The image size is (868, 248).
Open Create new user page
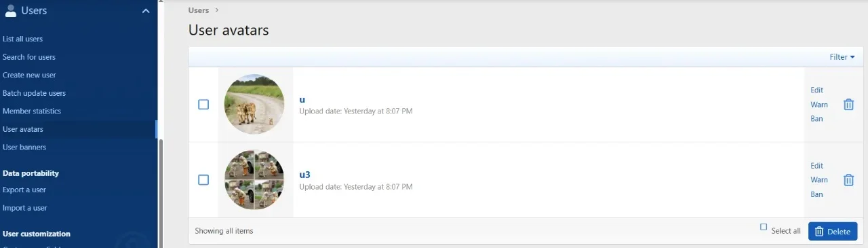click(x=29, y=75)
